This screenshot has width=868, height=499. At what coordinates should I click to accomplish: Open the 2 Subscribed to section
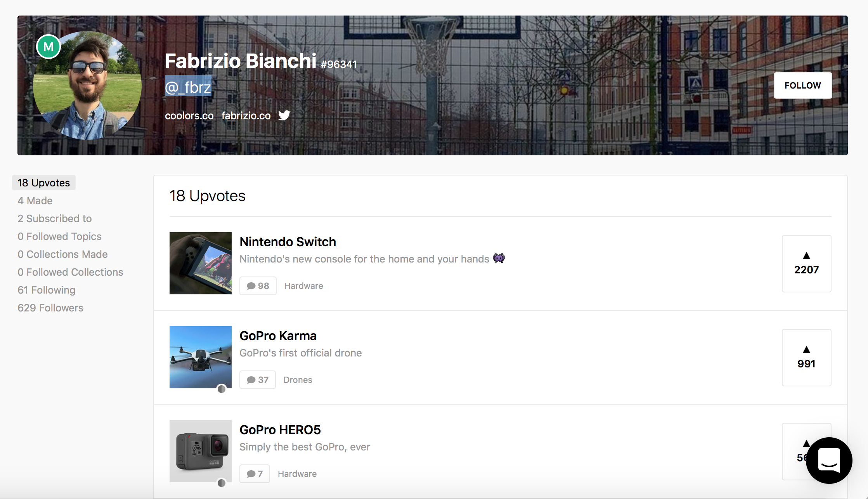click(x=55, y=218)
